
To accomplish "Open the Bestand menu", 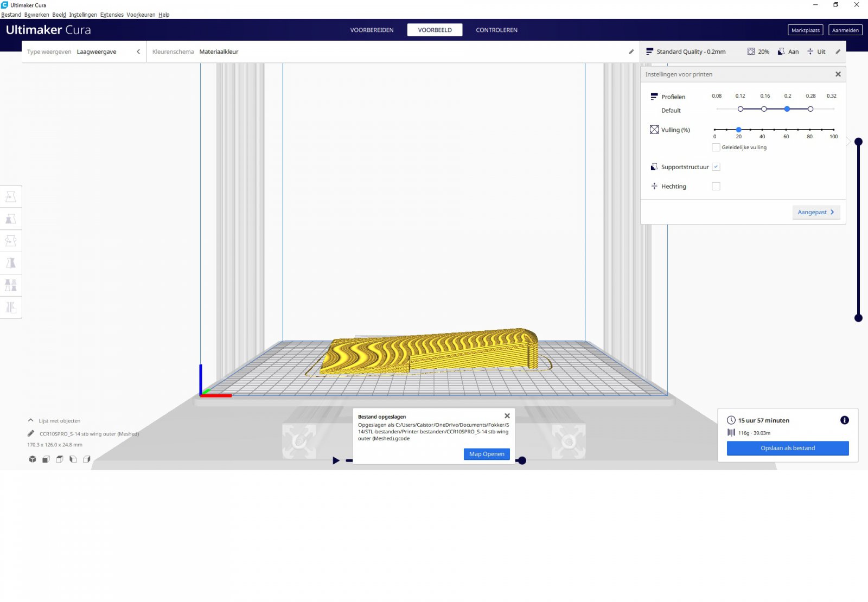I will click(x=11, y=15).
